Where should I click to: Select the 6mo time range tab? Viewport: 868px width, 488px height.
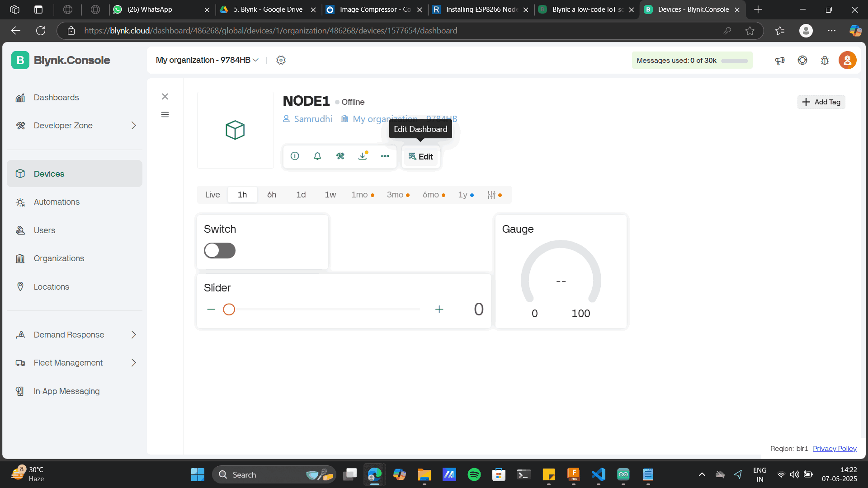(x=434, y=195)
